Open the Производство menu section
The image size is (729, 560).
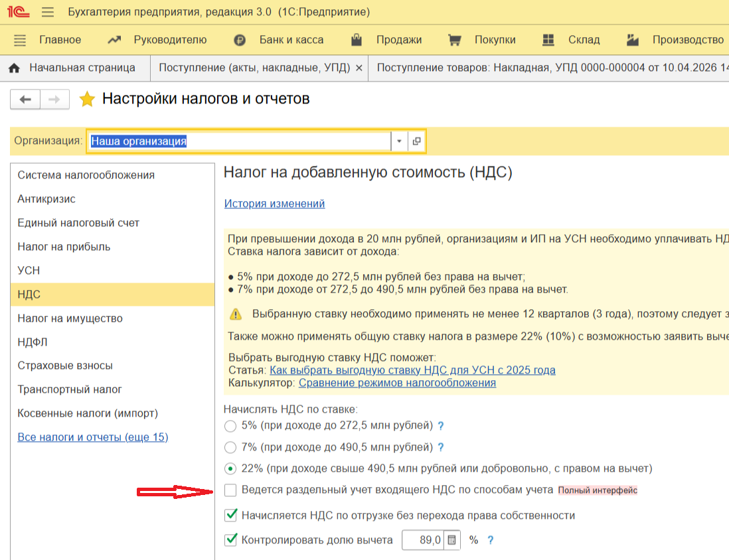click(x=688, y=40)
